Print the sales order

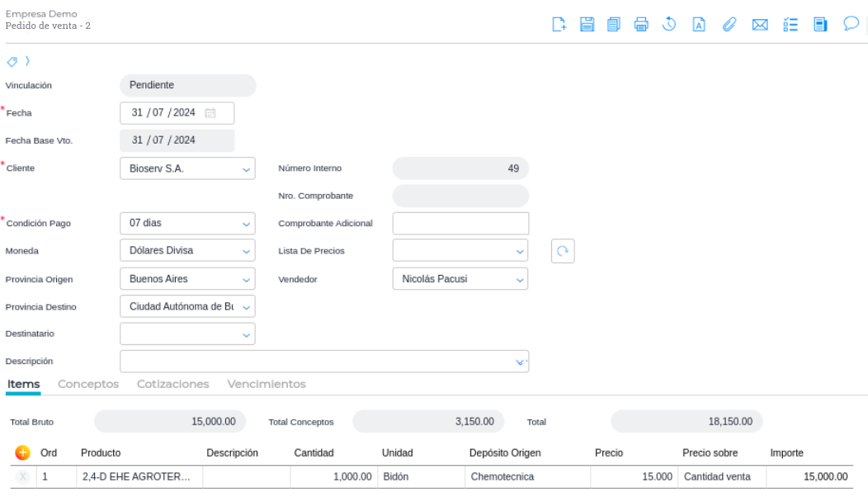click(x=641, y=25)
